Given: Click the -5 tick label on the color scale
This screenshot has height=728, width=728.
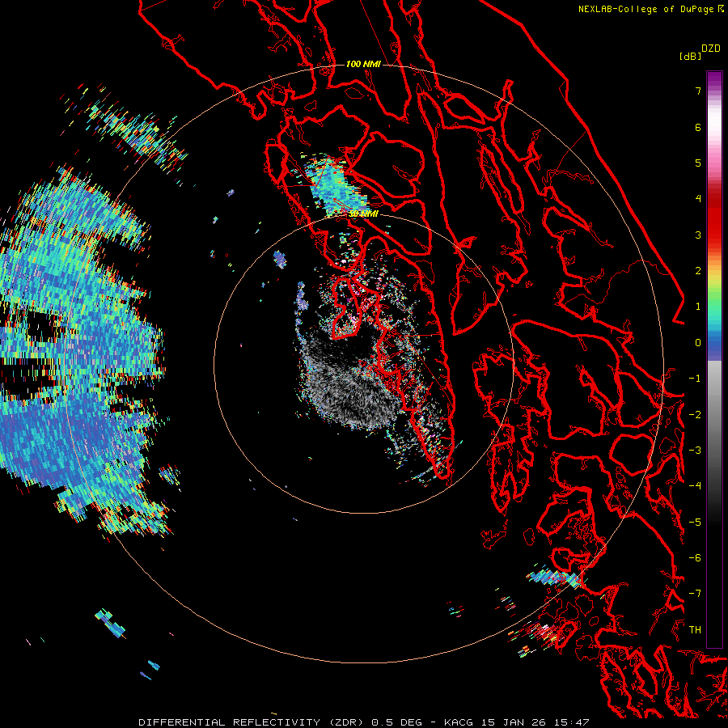Looking at the screenshot, I should pyautogui.click(x=695, y=523).
